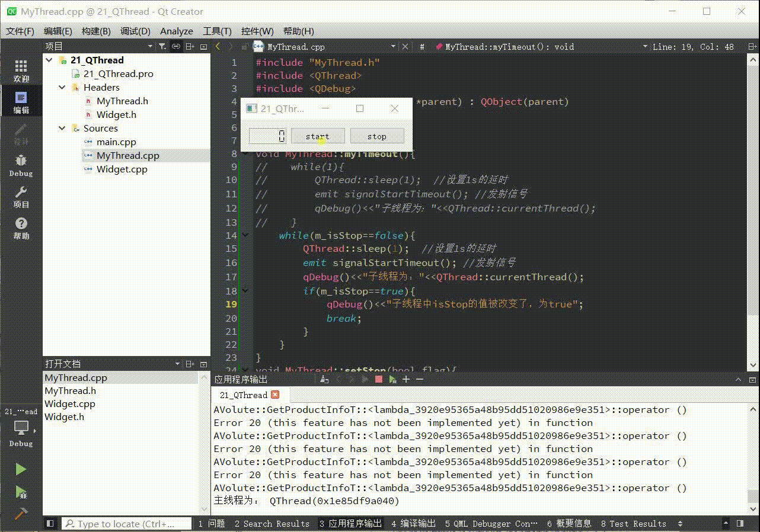The width and height of the screenshot is (760, 532).
Task: Close the application output pane
Action: pos(752,380)
